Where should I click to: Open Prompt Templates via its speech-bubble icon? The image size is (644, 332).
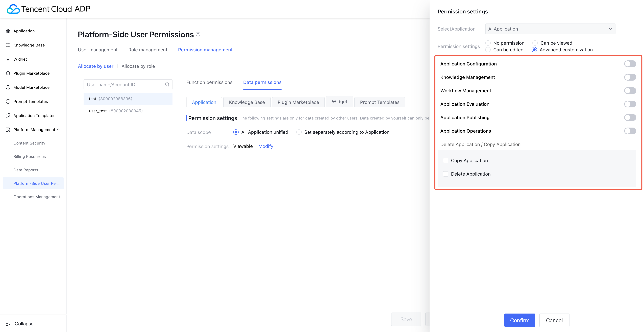click(x=8, y=101)
